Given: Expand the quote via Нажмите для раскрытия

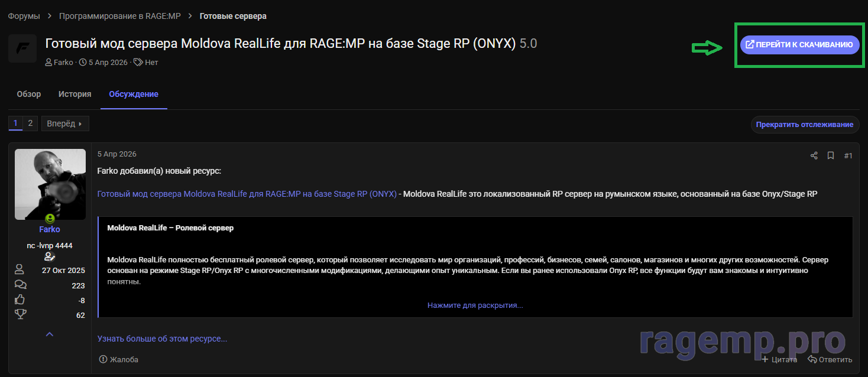Looking at the screenshot, I should (475, 305).
